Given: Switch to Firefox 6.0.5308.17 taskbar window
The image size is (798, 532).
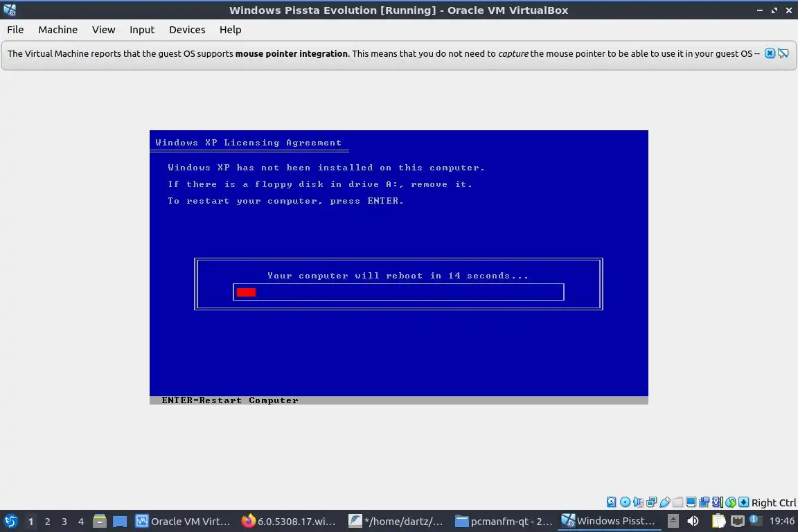Looking at the screenshot, I should pyautogui.click(x=289, y=521).
